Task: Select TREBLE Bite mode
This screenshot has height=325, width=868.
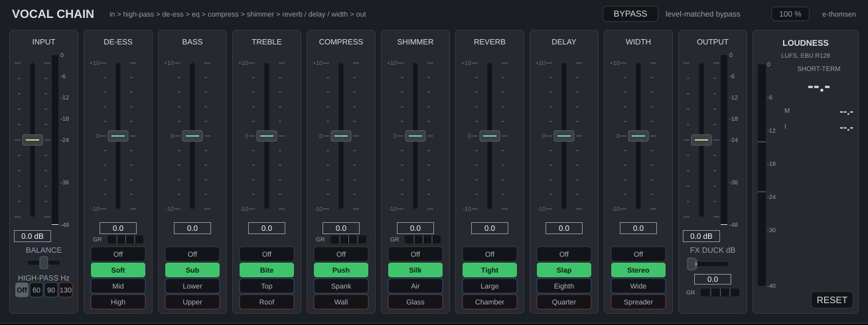Action: [x=267, y=270]
